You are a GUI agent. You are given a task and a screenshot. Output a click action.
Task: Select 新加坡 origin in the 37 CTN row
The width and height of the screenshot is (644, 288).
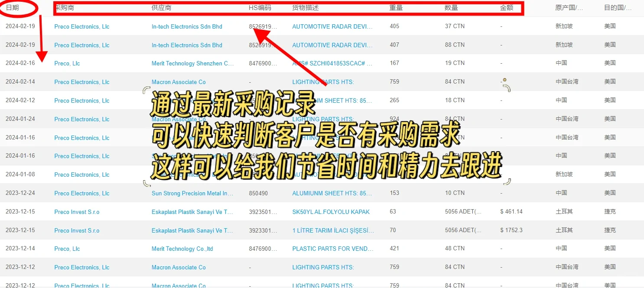(x=564, y=26)
